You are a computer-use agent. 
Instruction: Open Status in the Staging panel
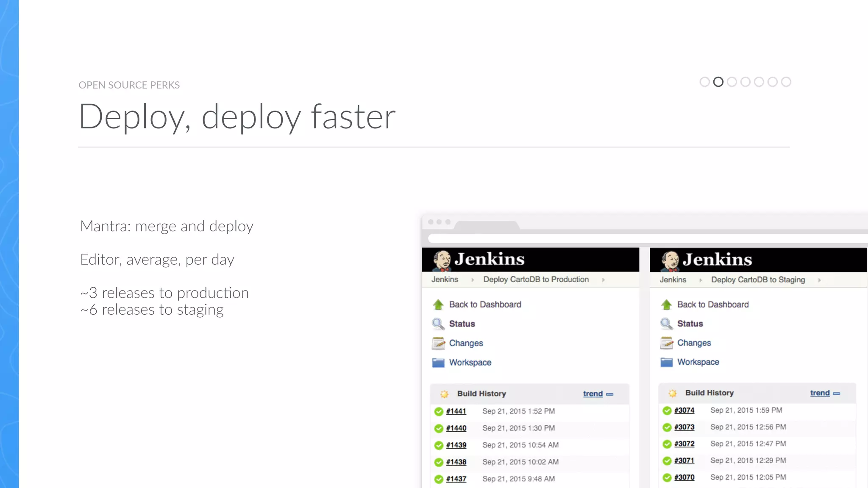click(690, 324)
